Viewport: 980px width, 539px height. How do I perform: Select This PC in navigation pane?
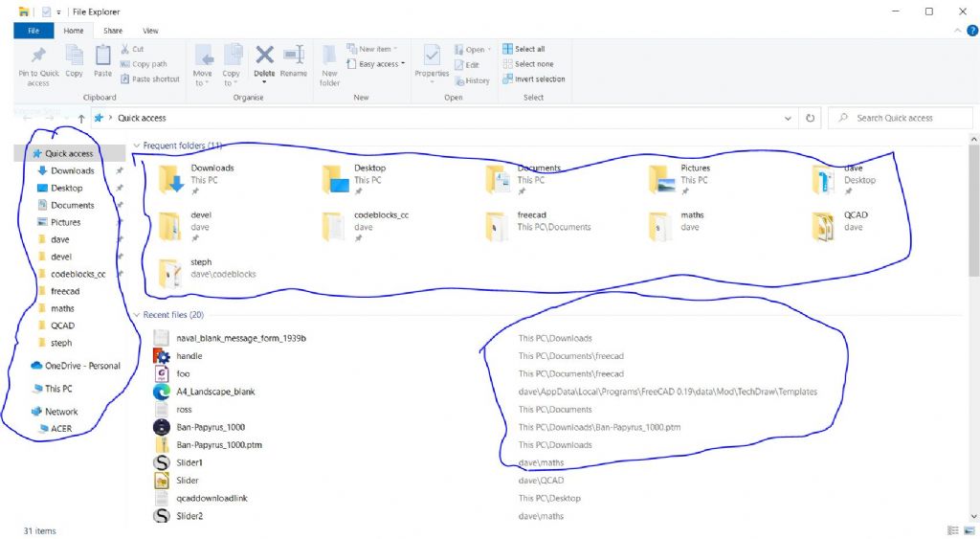[x=58, y=389]
